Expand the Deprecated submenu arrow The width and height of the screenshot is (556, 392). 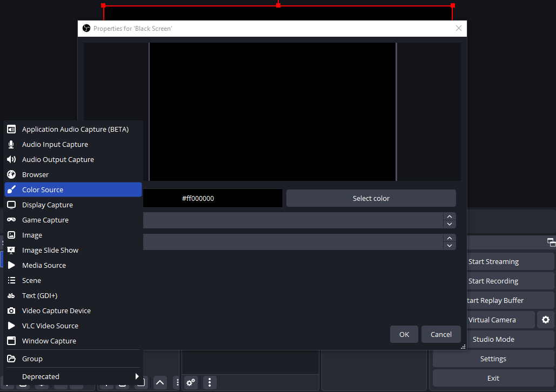pyautogui.click(x=137, y=376)
